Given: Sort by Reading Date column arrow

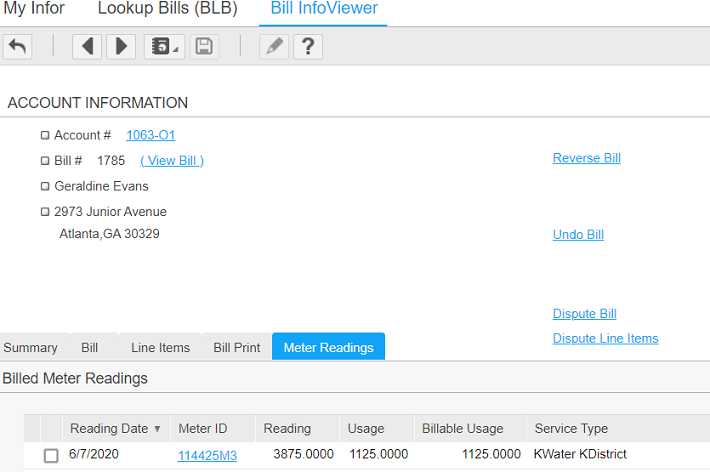Looking at the screenshot, I should coord(157,429).
